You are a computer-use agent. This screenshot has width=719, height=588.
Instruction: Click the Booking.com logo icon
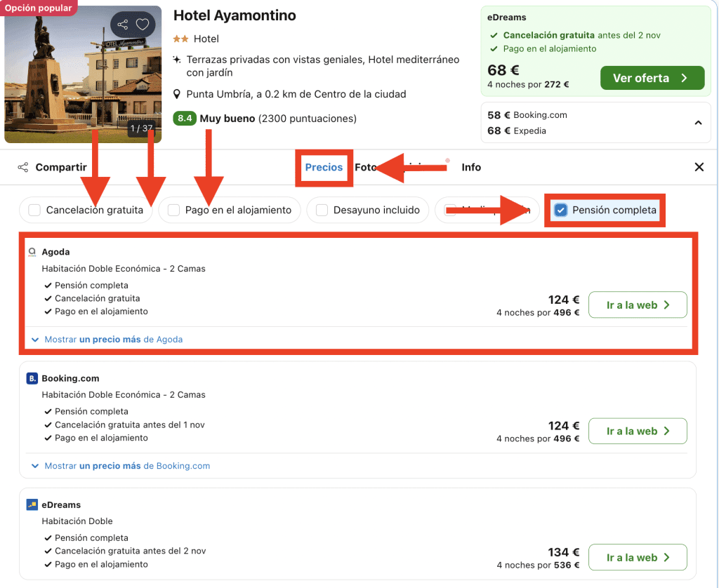click(x=32, y=378)
